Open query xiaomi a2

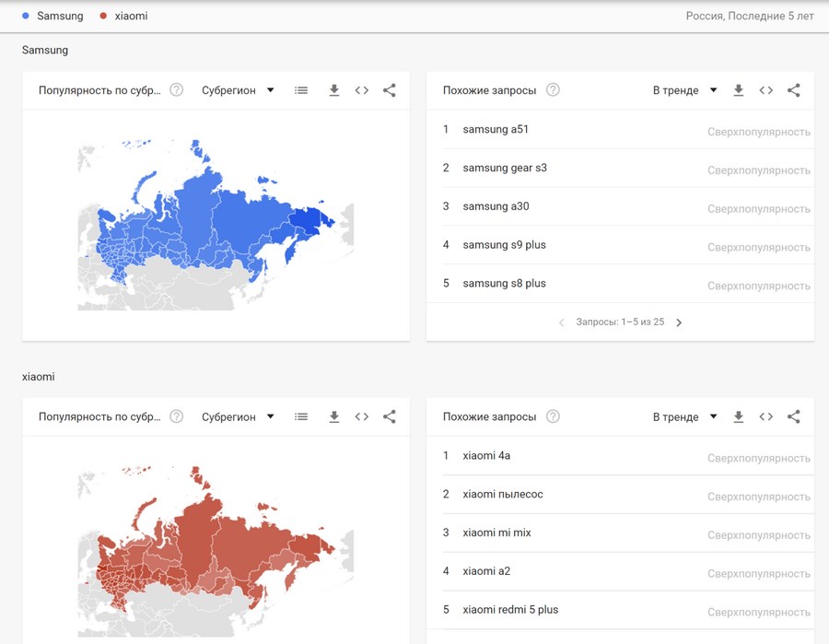(486, 571)
